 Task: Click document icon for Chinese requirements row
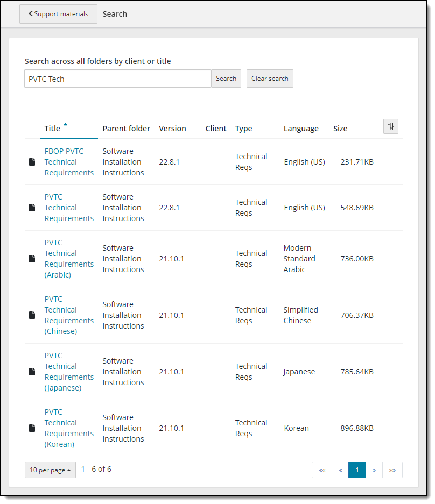coord(32,315)
